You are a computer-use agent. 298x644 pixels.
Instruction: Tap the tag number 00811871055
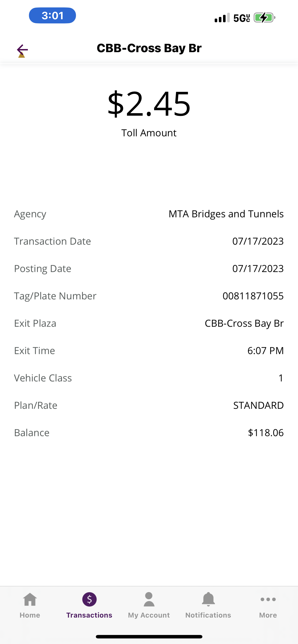[x=253, y=296]
